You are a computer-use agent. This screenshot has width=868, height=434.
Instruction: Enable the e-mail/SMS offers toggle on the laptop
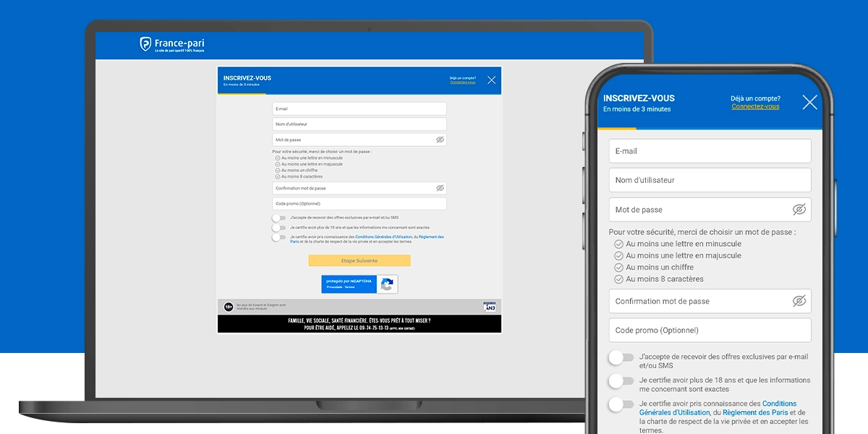point(278,218)
